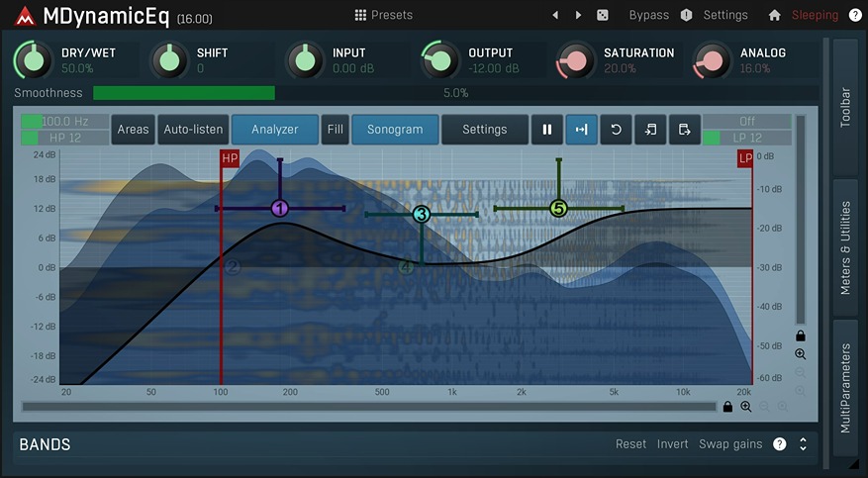The height and width of the screenshot is (478, 868).
Task: Open the HP 12 high-pass filter selector
Action: (x=65, y=138)
